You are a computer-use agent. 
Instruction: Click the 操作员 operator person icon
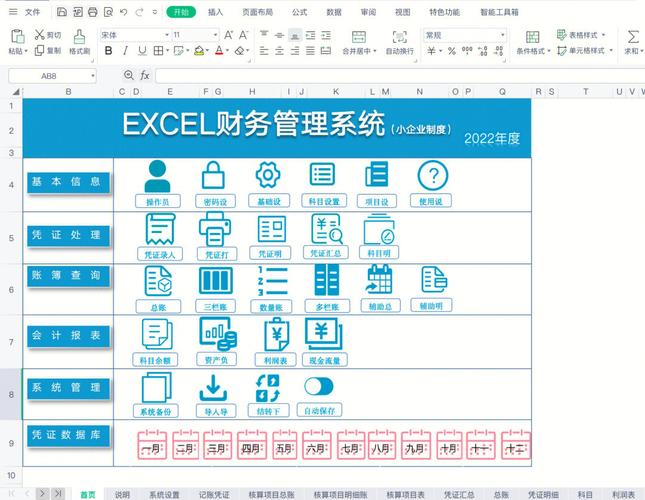(158, 176)
